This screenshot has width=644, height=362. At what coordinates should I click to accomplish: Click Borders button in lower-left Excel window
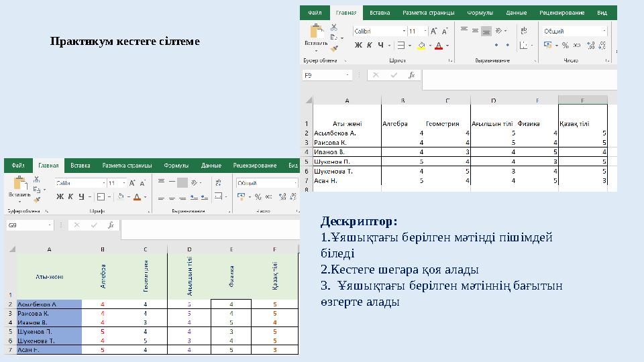click(x=101, y=197)
